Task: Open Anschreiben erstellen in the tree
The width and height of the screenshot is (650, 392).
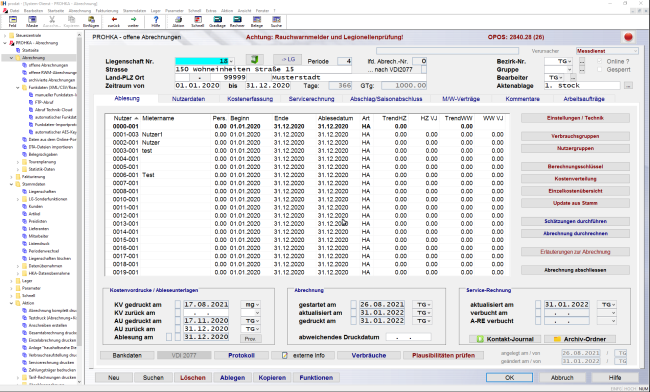Action: [x=48, y=325]
